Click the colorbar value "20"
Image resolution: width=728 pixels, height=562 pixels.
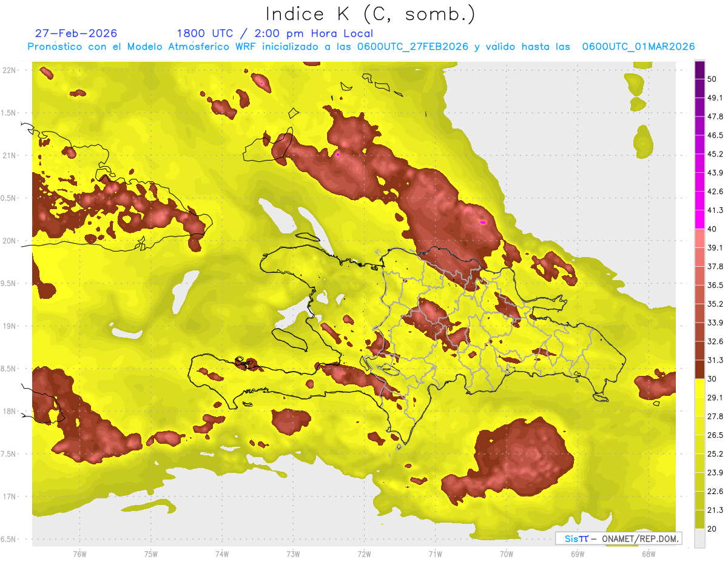(x=712, y=529)
